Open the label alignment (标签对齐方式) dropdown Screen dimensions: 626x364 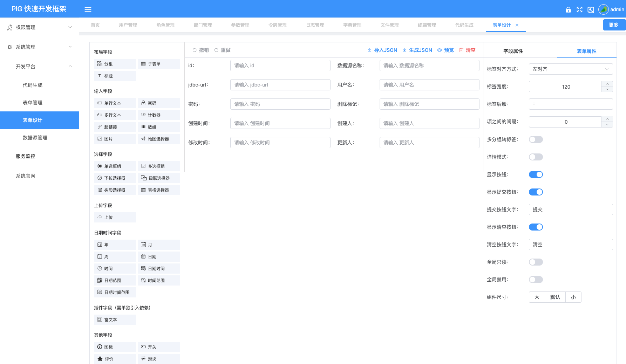(x=570, y=69)
